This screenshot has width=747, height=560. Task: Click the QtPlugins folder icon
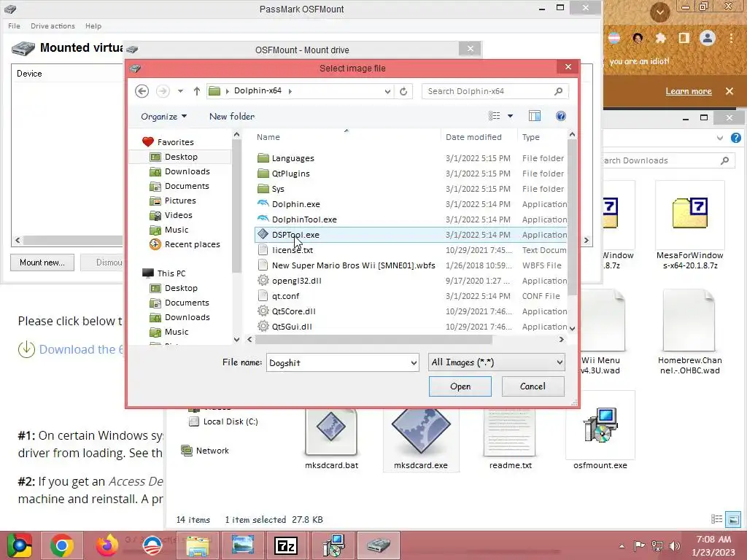click(263, 174)
